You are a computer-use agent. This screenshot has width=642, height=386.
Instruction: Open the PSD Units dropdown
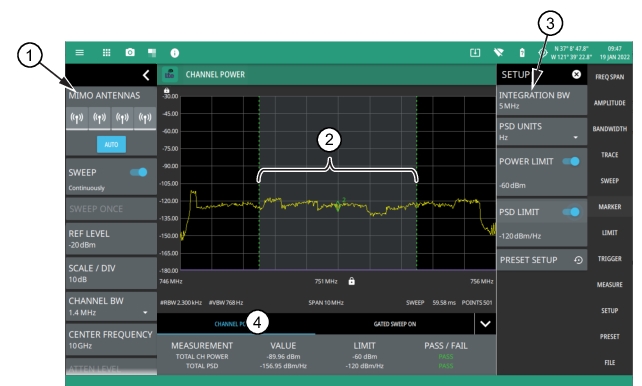542,132
